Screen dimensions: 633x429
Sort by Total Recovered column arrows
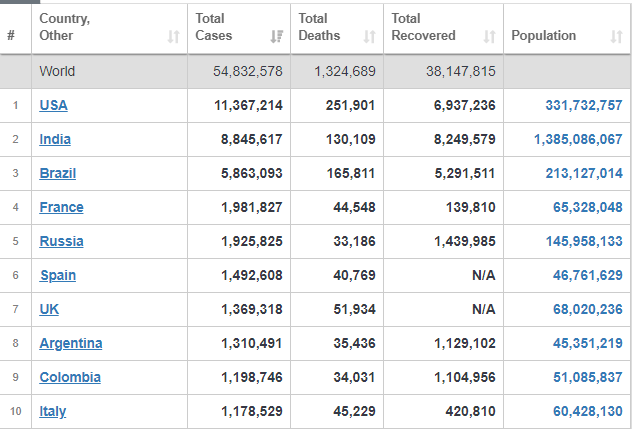click(489, 37)
